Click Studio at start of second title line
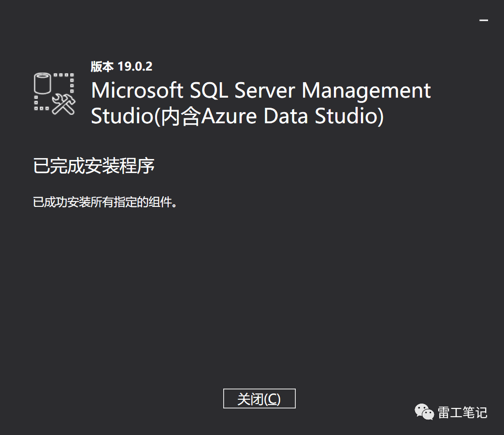The height and width of the screenshot is (435, 504). (x=122, y=116)
